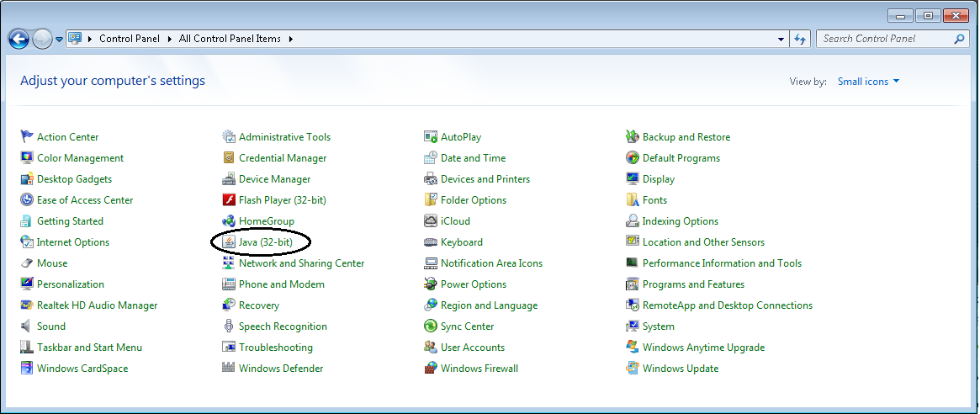Click the Backup and Restore icon
Viewport: 980px width, 414px height.
tap(633, 136)
